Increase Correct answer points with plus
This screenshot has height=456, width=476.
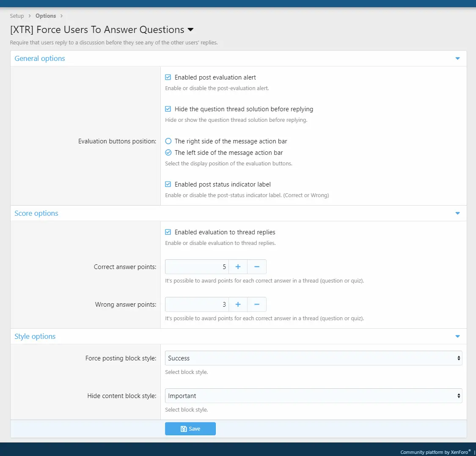pyautogui.click(x=238, y=266)
